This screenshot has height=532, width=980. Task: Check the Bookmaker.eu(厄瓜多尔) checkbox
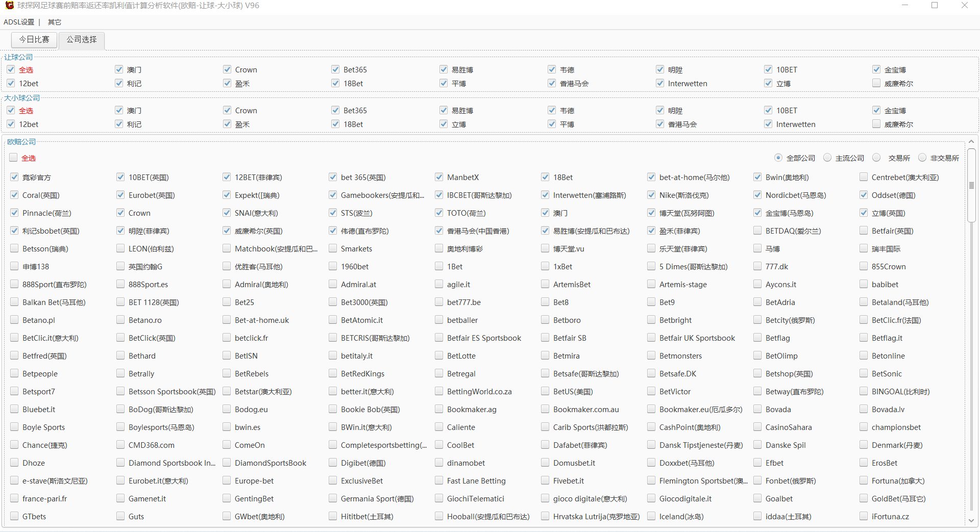coord(651,409)
